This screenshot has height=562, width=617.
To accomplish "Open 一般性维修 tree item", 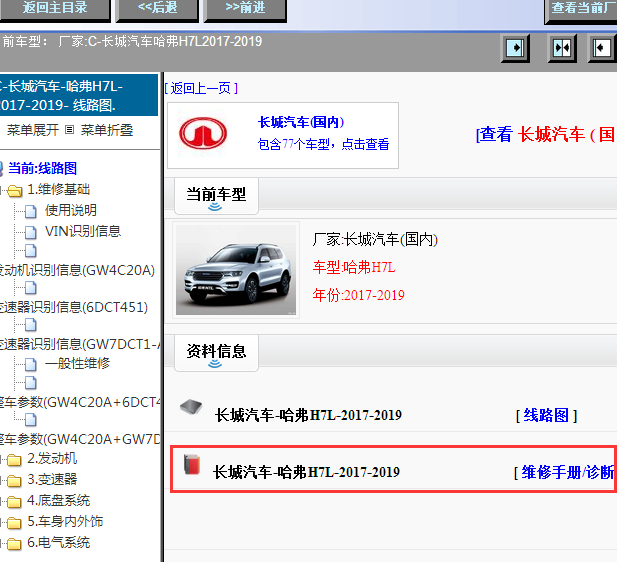I will click(77, 363).
